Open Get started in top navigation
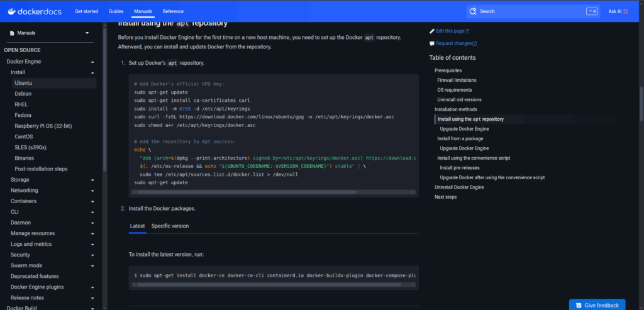The image size is (644, 310). (87, 11)
